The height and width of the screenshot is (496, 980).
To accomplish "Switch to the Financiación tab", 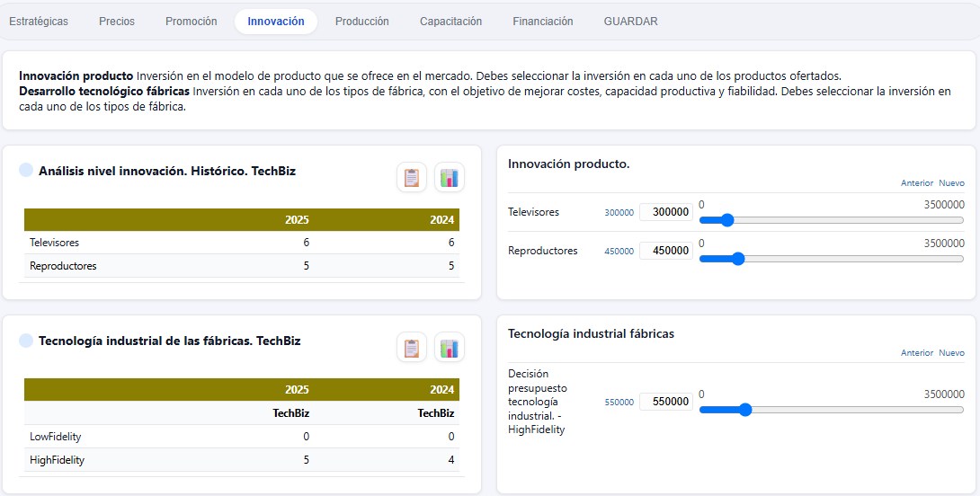I will tap(542, 22).
